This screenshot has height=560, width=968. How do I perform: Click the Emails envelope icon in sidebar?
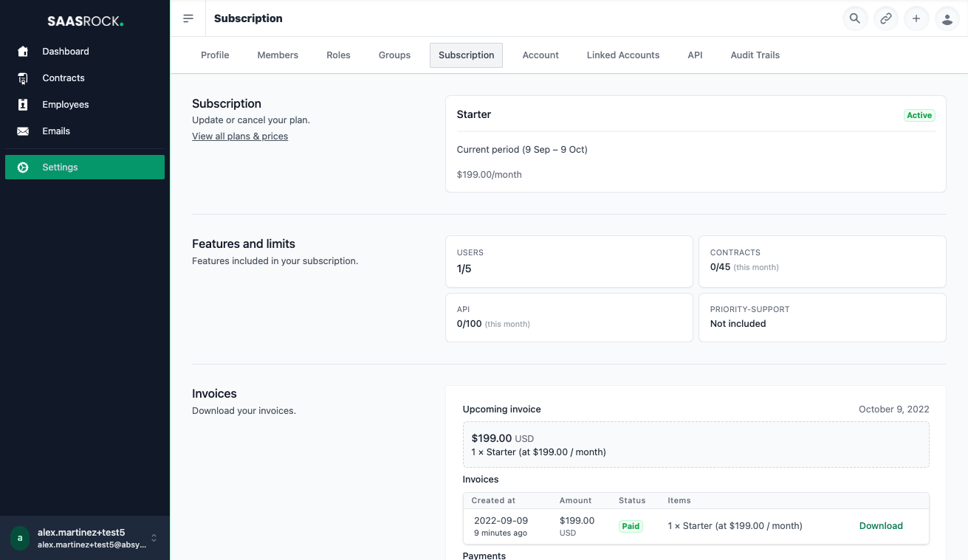coord(23,131)
